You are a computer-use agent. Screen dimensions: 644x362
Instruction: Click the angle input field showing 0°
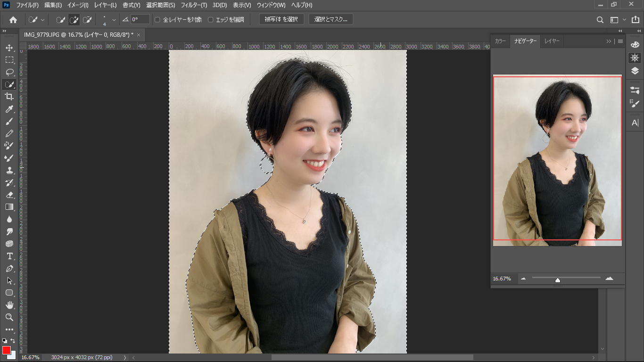coord(140,19)
